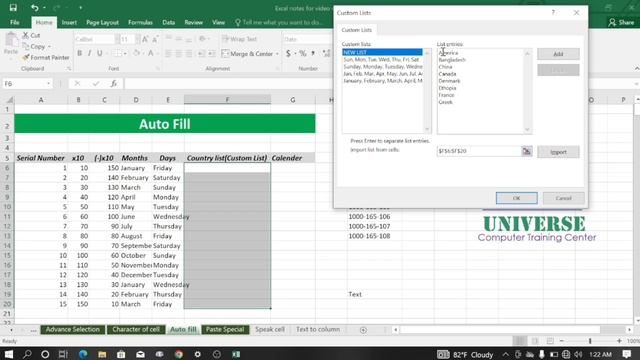Select NEW LIST in custom lists

[x=382, y=52]
